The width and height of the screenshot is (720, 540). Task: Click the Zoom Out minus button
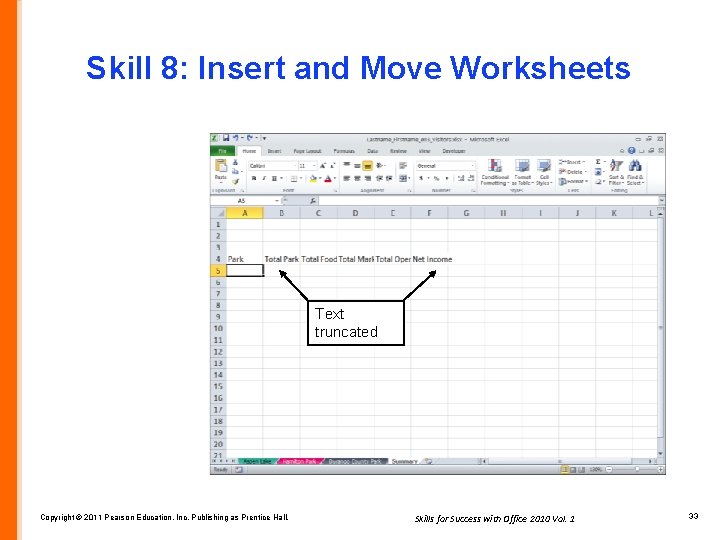pos(609,470)
